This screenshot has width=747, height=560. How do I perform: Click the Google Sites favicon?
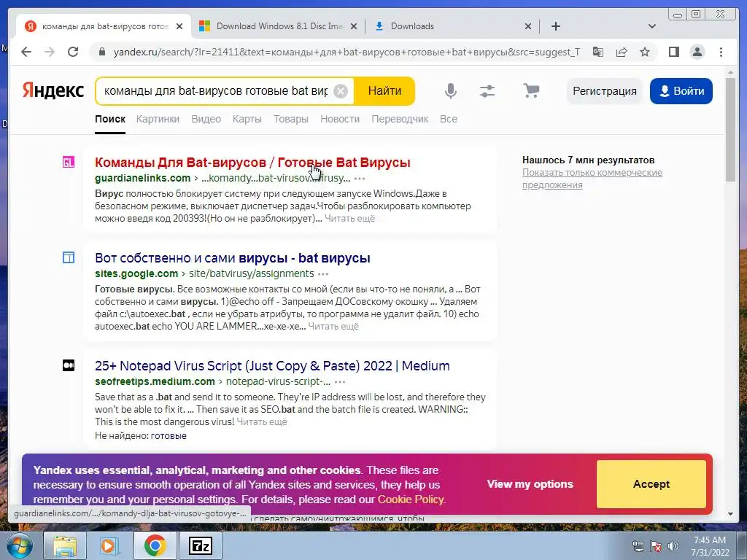point(69,257)
